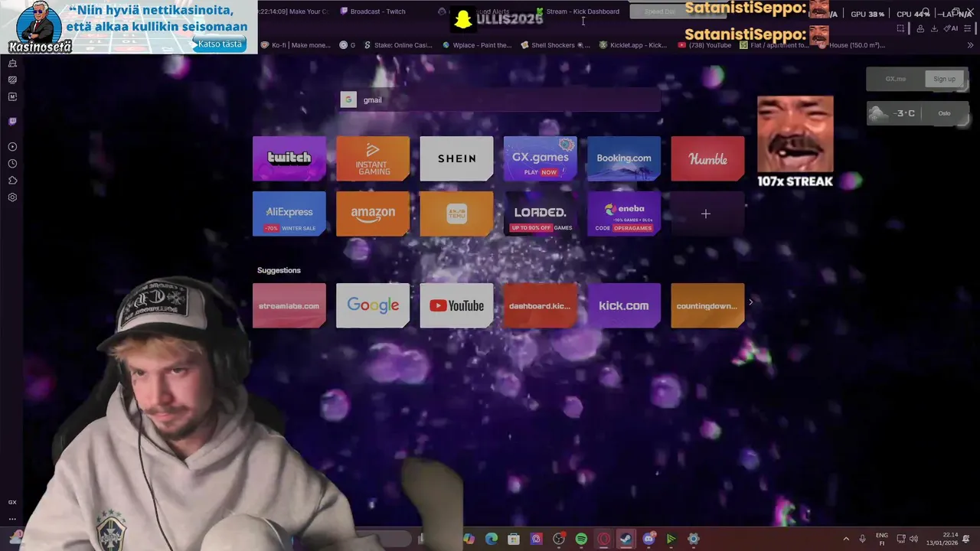The height and width of the screenshot is (551, 980).
Task: Open the Oslo weather widget
Action: [918, 113]
